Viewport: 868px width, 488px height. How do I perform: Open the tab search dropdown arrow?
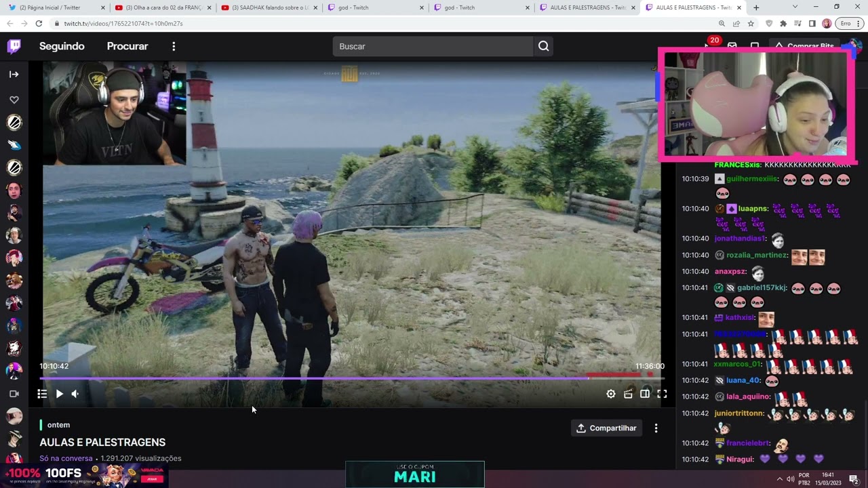click(795, 7)
